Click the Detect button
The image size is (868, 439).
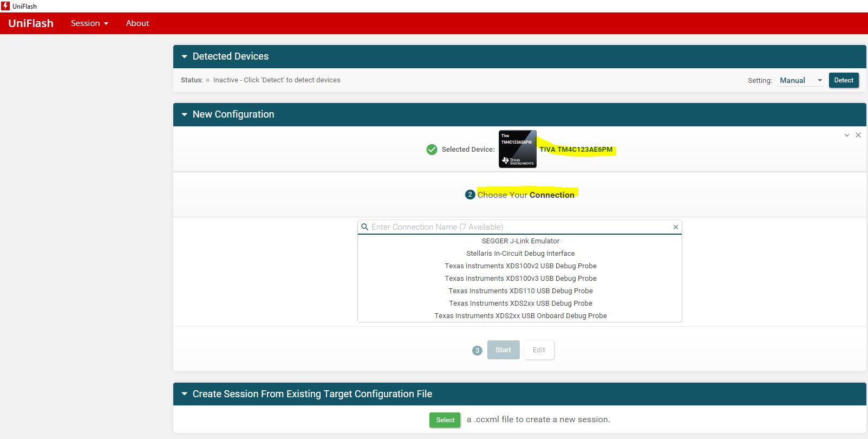click(844, 80)
